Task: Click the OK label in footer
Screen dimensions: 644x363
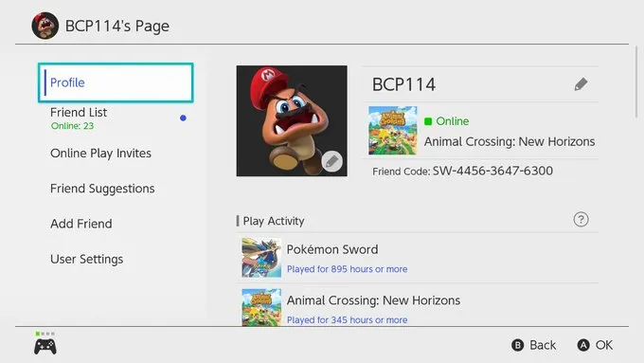Action: 604,345
